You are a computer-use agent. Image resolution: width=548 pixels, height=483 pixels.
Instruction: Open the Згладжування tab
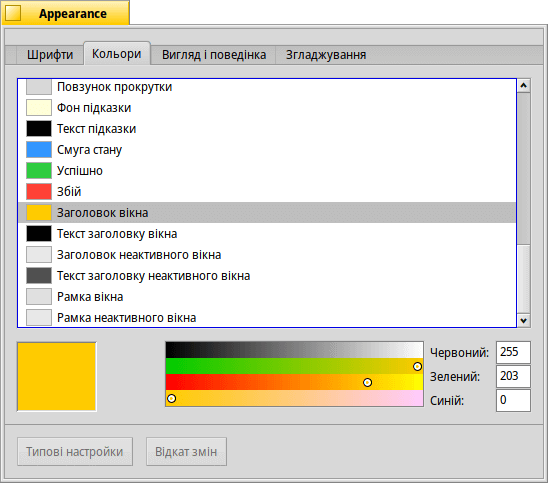click(326, 55)
